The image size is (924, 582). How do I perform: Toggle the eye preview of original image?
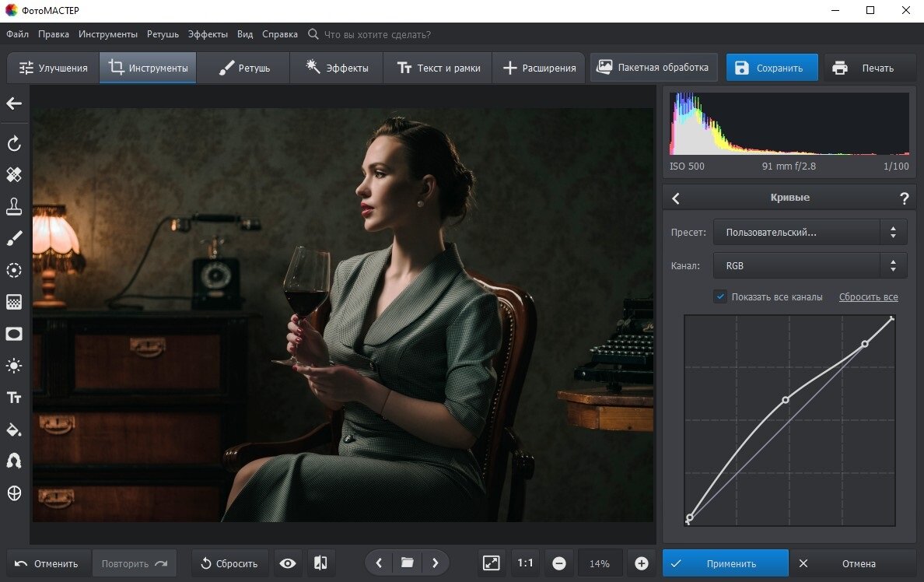tap(288, 563)
